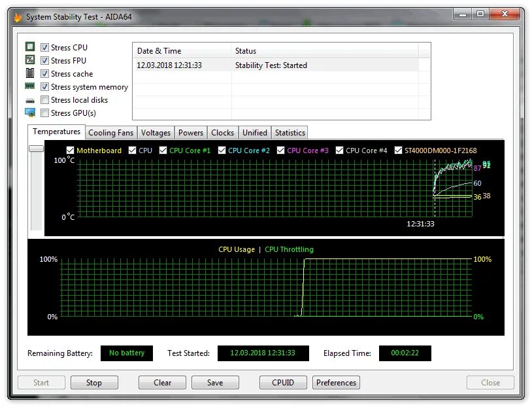
Task: Uncheck the Stress FPU checkbox
Action: [x=44, y=60]
